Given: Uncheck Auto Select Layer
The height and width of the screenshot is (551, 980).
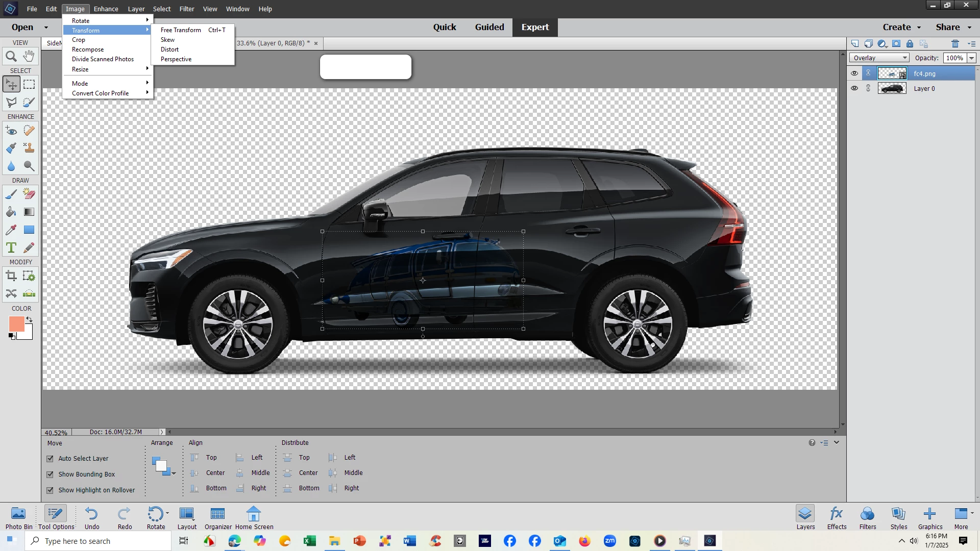Looking at the screenshot, I should pos(50,459).
